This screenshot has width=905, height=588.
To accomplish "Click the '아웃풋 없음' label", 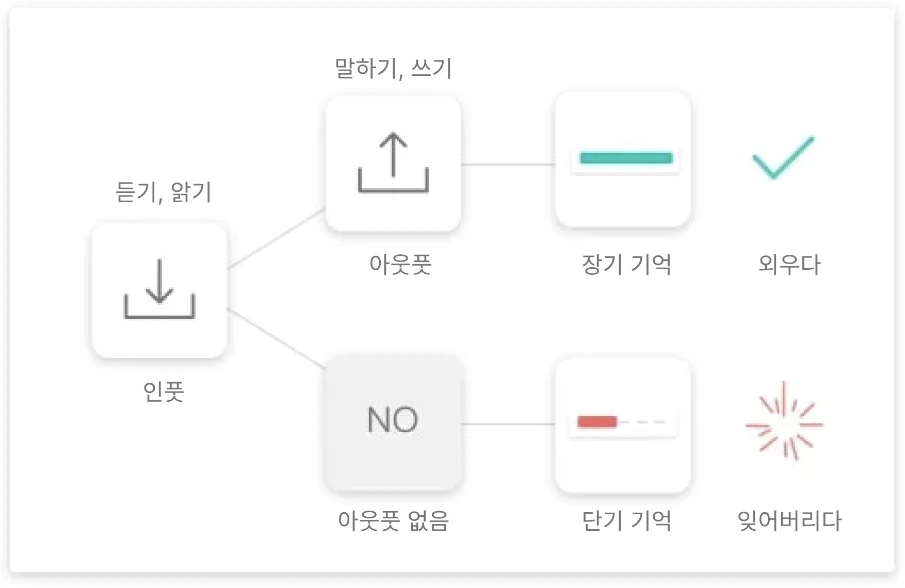I will click(x=393, y=520).
